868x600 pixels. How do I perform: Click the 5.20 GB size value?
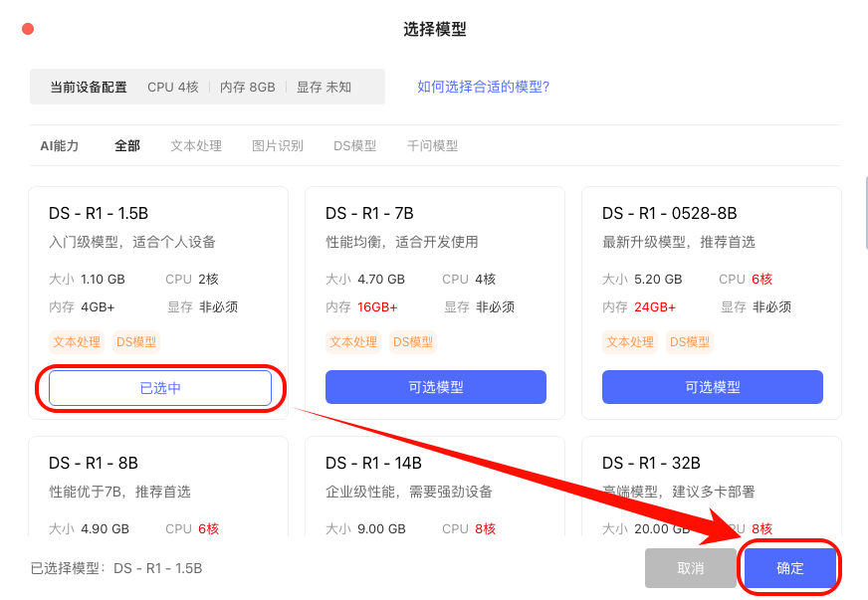click(x=658, y=279)
